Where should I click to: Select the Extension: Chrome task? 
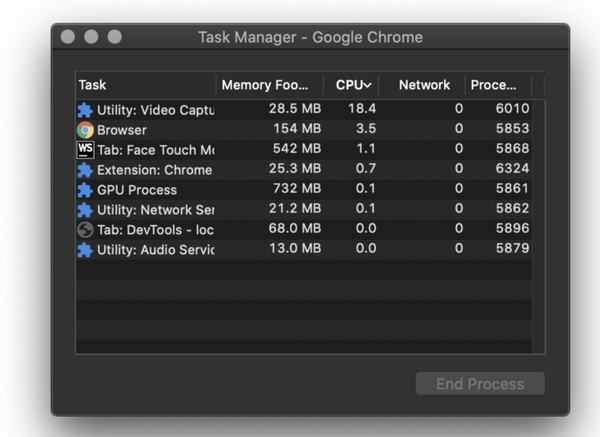pos(304,170)
